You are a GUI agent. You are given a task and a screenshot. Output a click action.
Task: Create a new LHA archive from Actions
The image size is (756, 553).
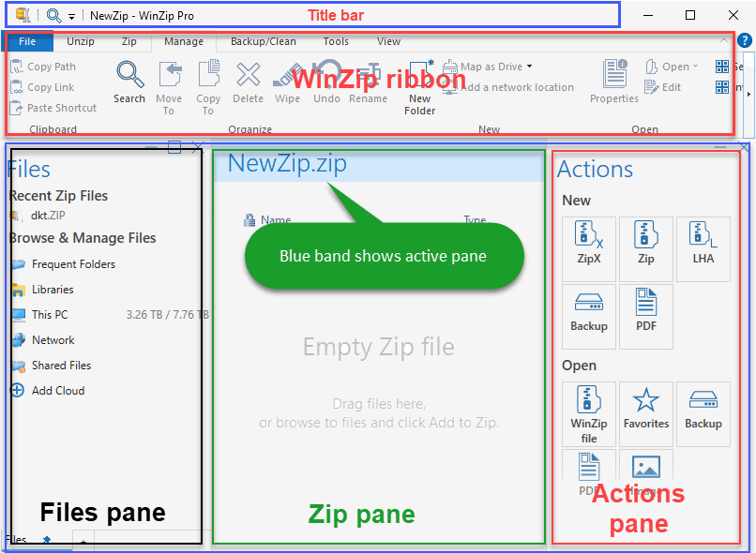703,249
